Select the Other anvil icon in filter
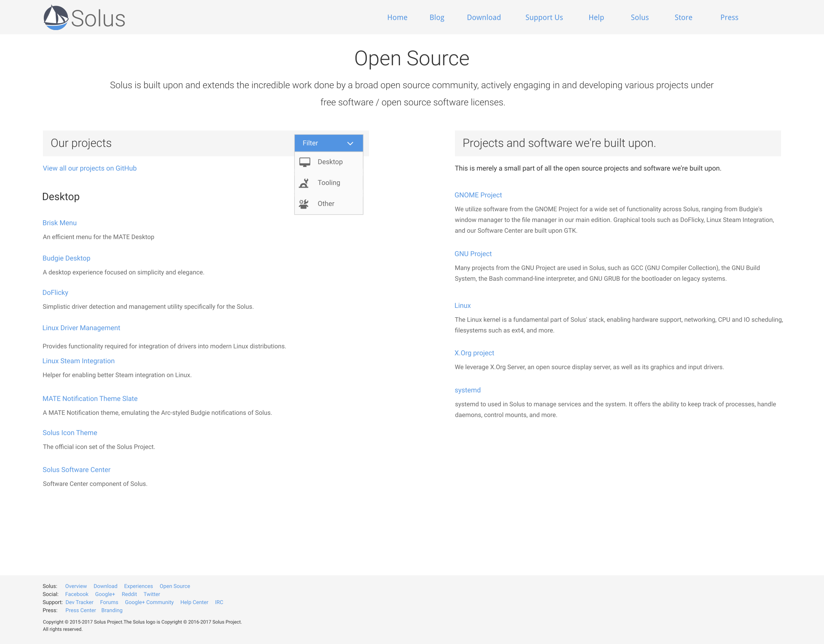This screenshot has height=644, width=824. coord(304,204)
